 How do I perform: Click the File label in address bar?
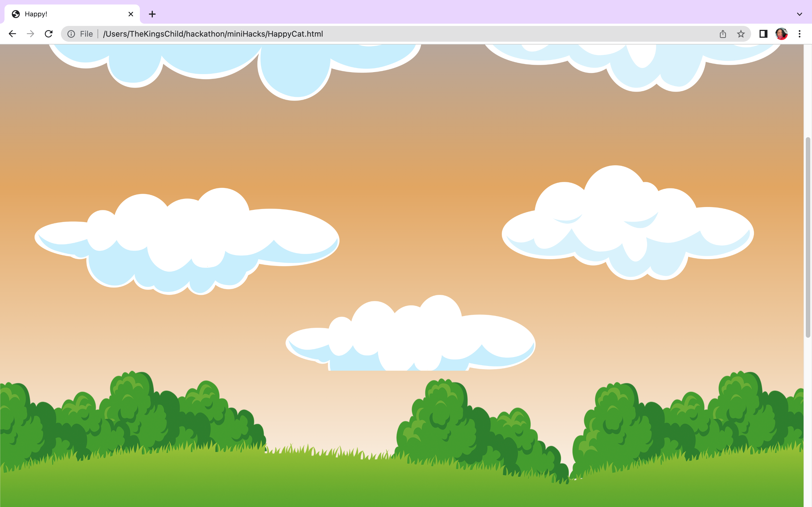tap(86, 34)
